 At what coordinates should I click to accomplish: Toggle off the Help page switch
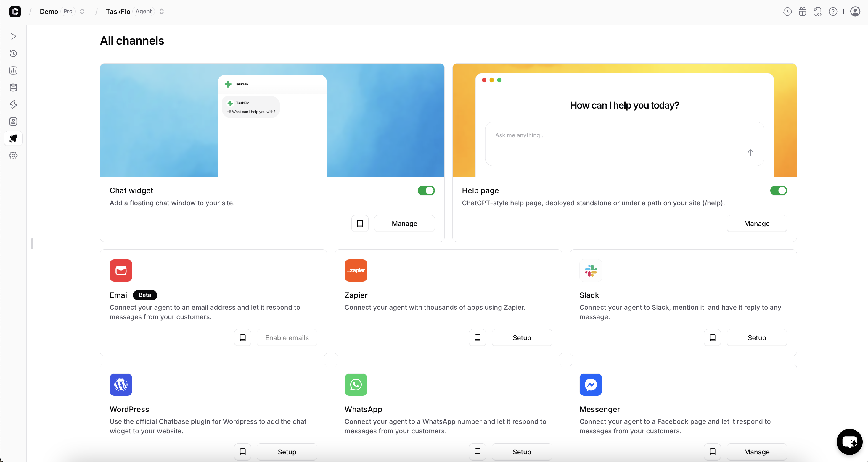pos(778,190)
